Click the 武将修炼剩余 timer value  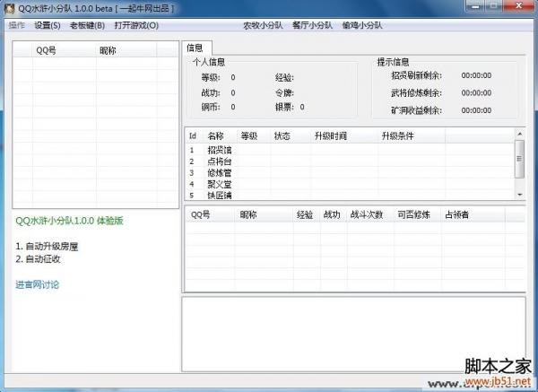[x=476, y=92]
